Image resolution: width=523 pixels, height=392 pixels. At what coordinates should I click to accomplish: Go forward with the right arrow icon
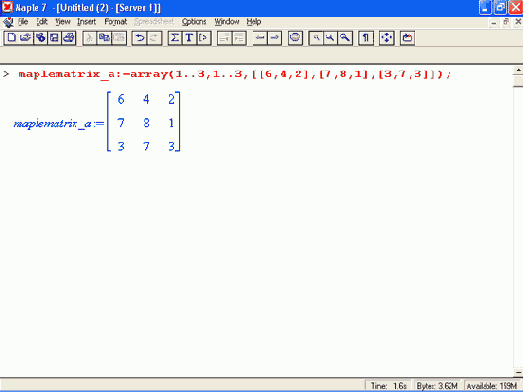274,38
